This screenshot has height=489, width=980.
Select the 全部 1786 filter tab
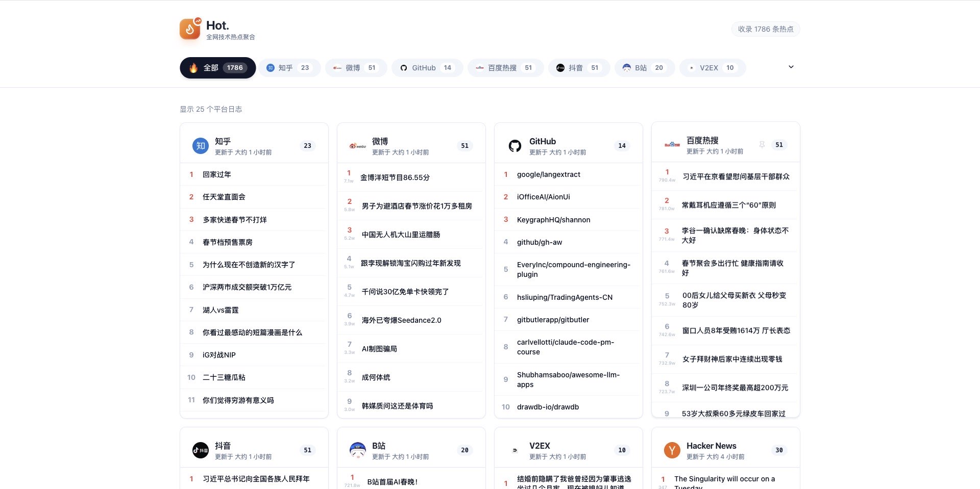[218, 68]
